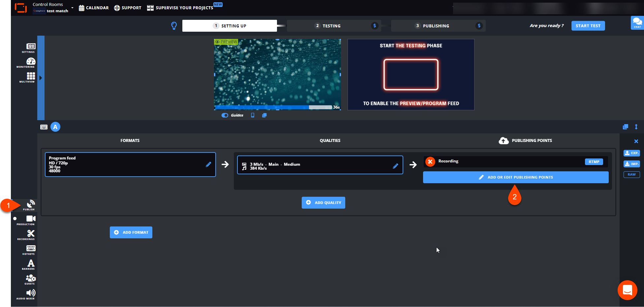Click the dollar icon on Publishing step
Viewport: 644px width, 307px height.
point(479,26)
